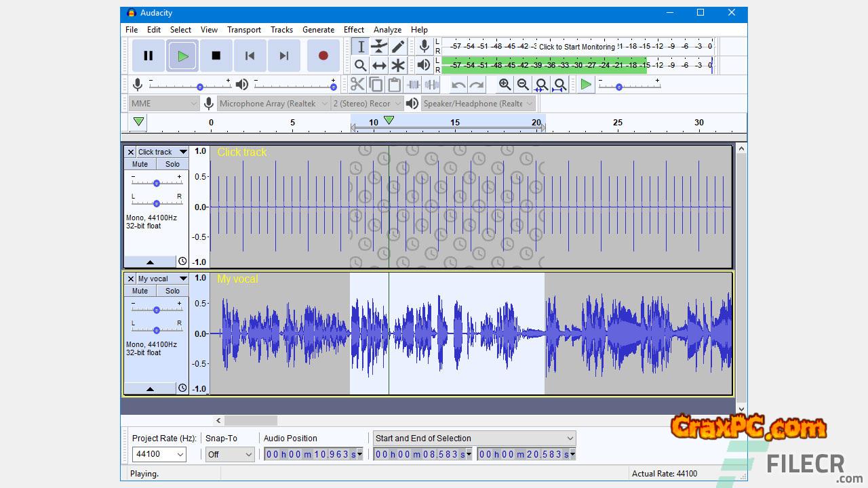
Task: Solo the My vocal track
Action: coord(172,291)
